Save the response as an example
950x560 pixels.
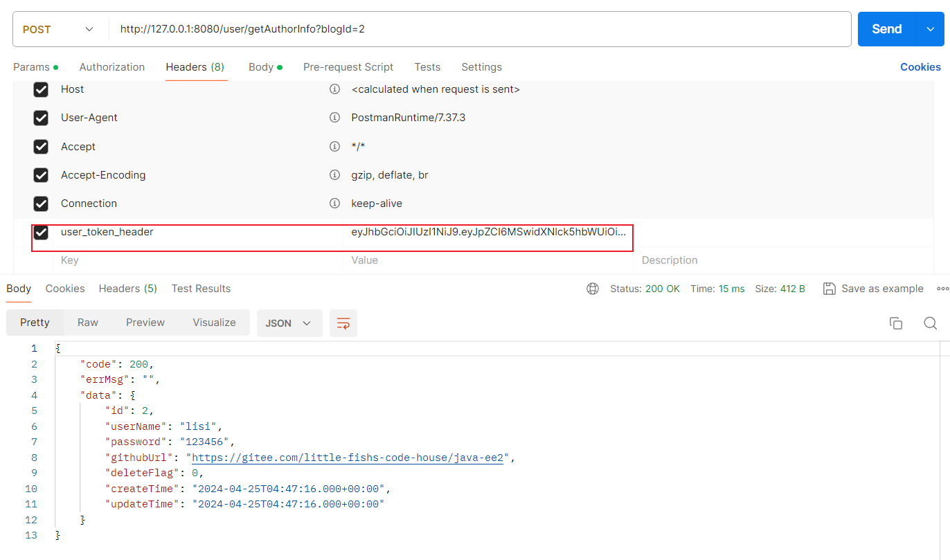point(872,288)
